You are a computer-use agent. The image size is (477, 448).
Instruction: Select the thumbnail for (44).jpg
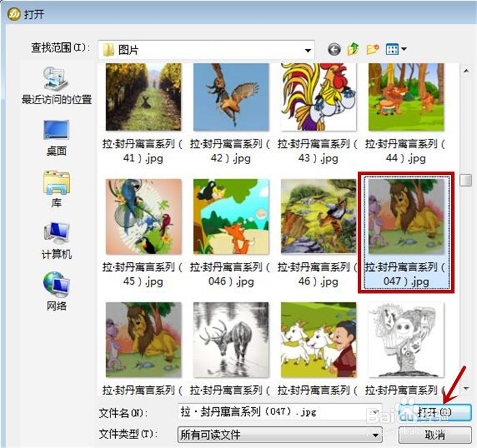tap(406, 97)
